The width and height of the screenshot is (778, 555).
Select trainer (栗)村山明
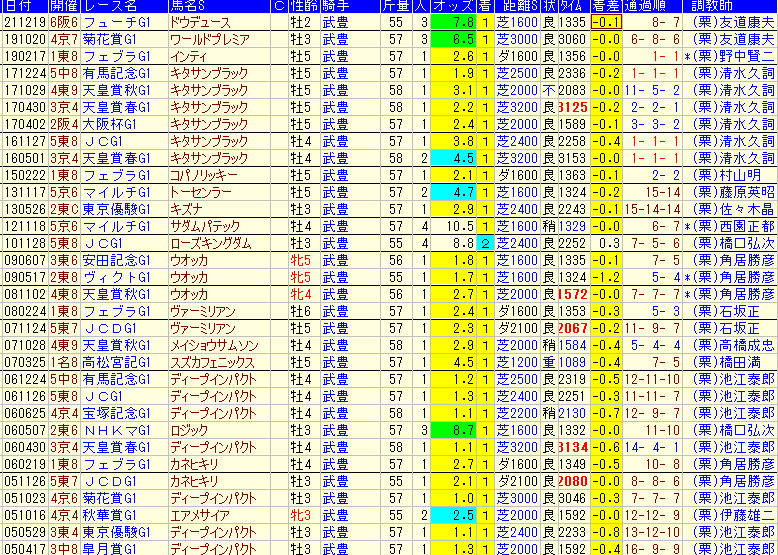(726, 175)
